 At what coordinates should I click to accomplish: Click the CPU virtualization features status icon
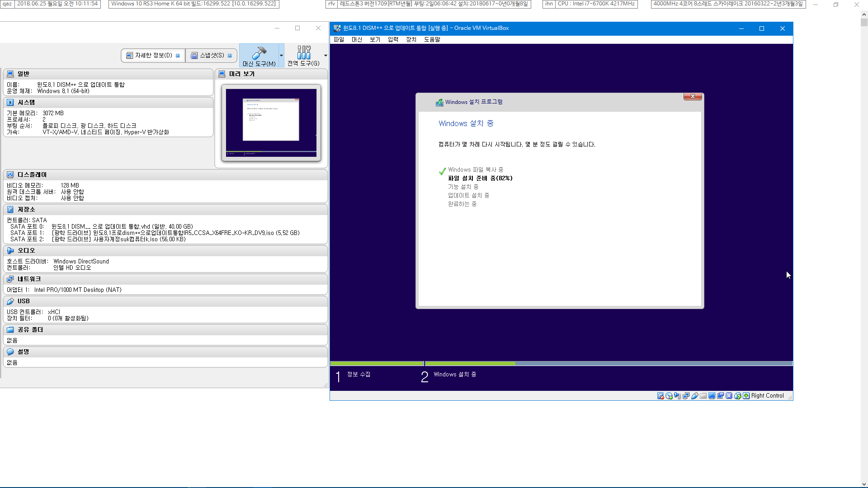pyautogui.click(x=729, y=396)
